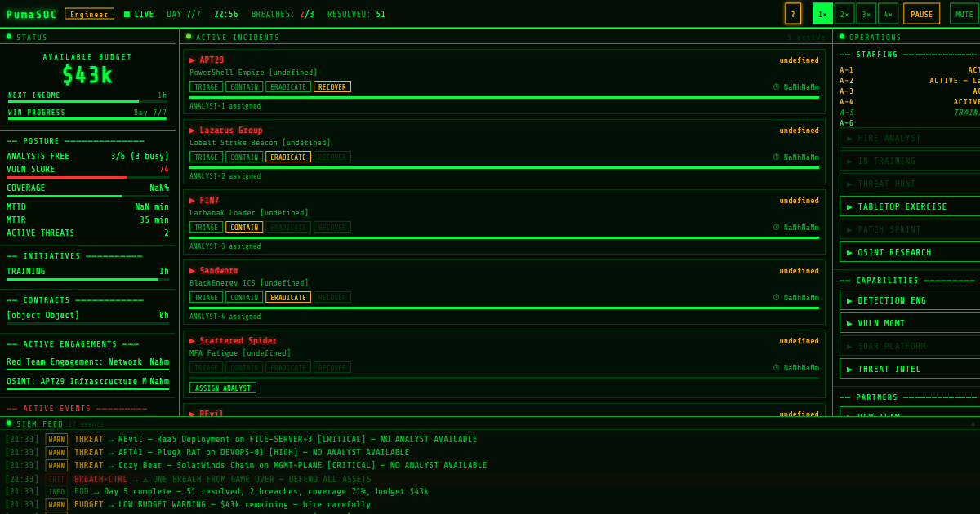This screenshot has width=980, height=514.
Task: Click ERADICATE stage on Sandworm incident
Action: point(288,297)
